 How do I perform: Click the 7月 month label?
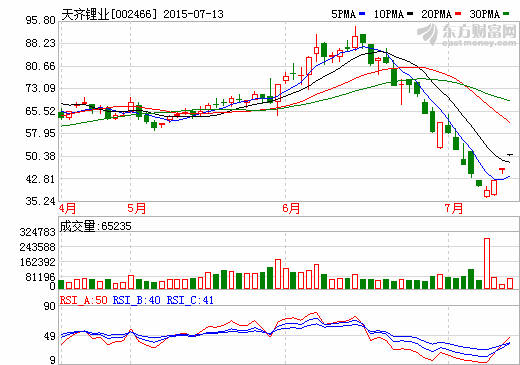pos(454,208)
